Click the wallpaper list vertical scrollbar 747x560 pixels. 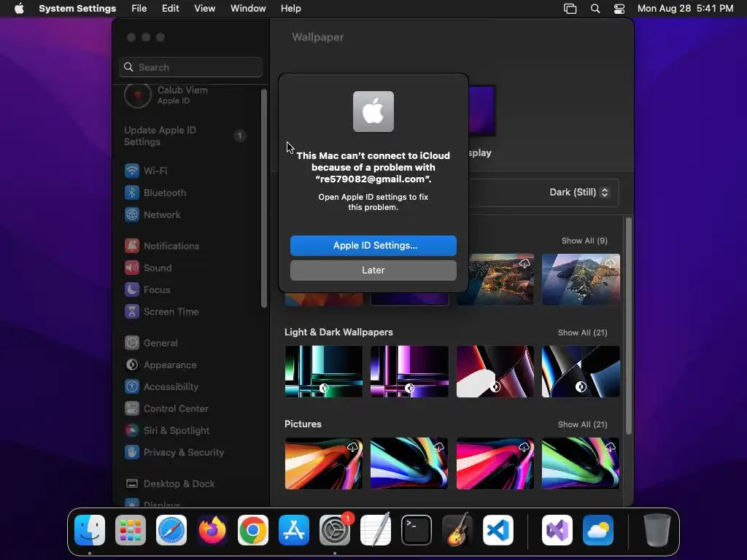[x=629, y=326]
